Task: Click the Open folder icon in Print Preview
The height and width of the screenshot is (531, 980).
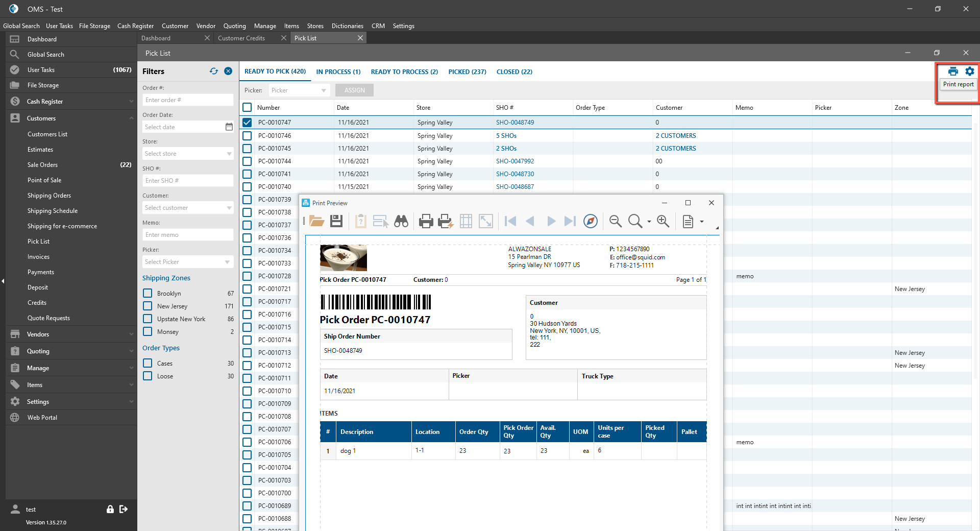Action: coord(316,221)
